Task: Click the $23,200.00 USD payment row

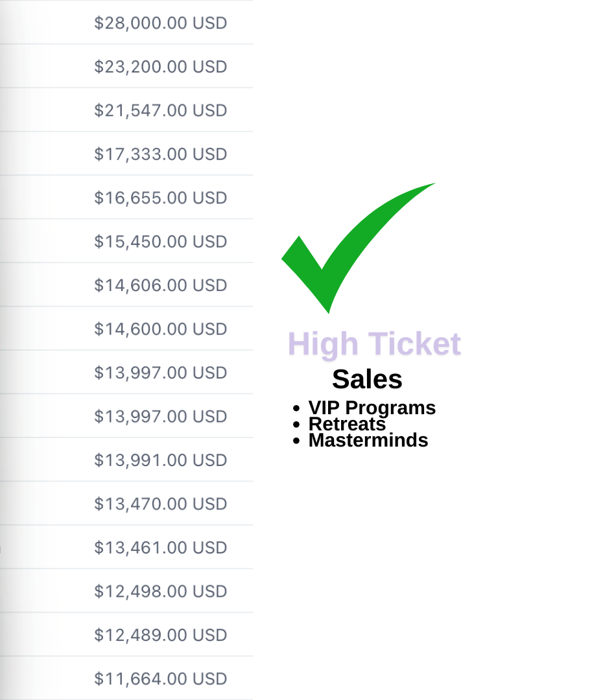Action: [161, 67]
